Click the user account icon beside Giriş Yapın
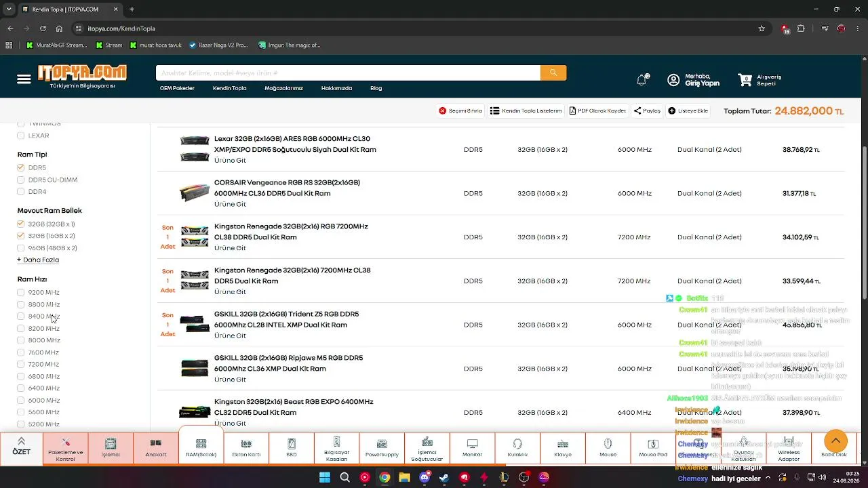This screenshot has height=488, width=868. click(x=673, y=80)
